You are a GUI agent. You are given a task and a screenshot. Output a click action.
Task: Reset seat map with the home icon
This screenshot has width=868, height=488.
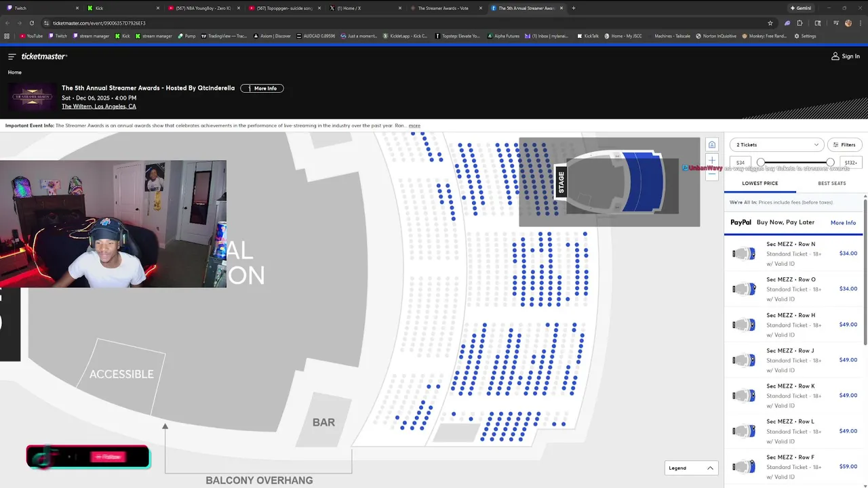coord(711,144)
